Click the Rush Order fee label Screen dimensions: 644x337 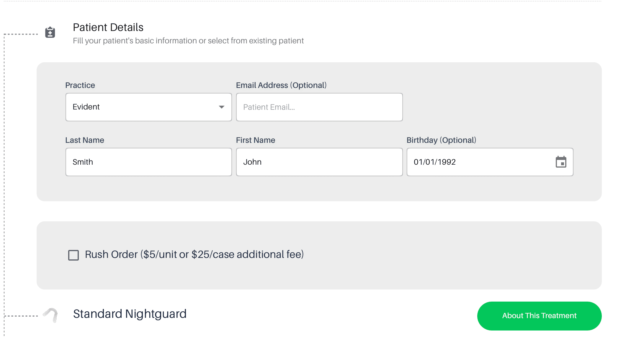pyautogui.click(x=194, y=254)
